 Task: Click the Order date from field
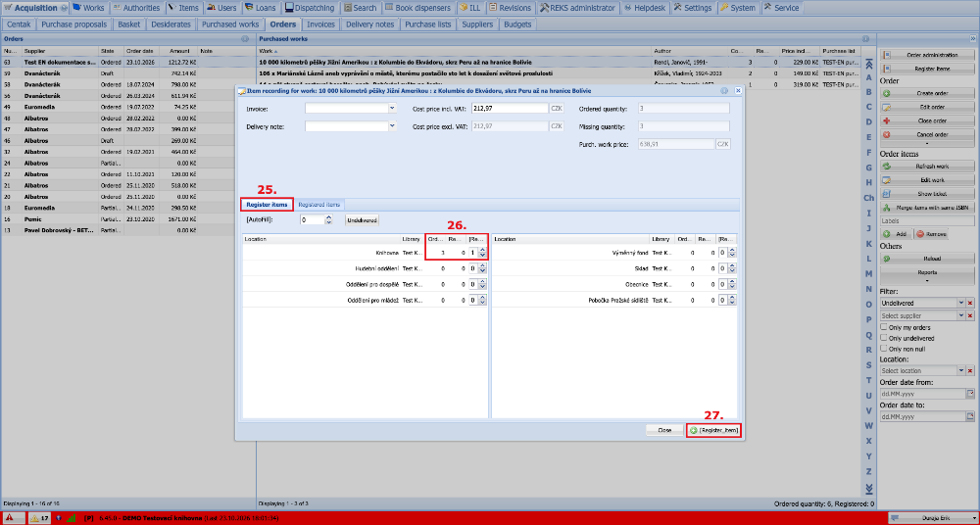tap(922, 394)
